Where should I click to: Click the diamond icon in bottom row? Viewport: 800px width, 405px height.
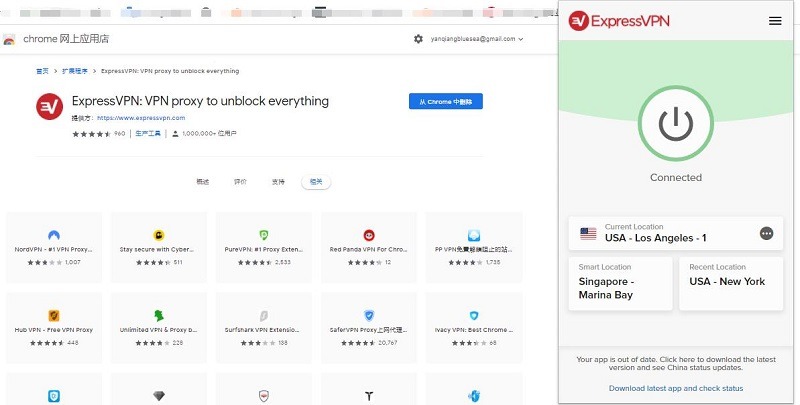pyautogui.click(x=159, y=396)
